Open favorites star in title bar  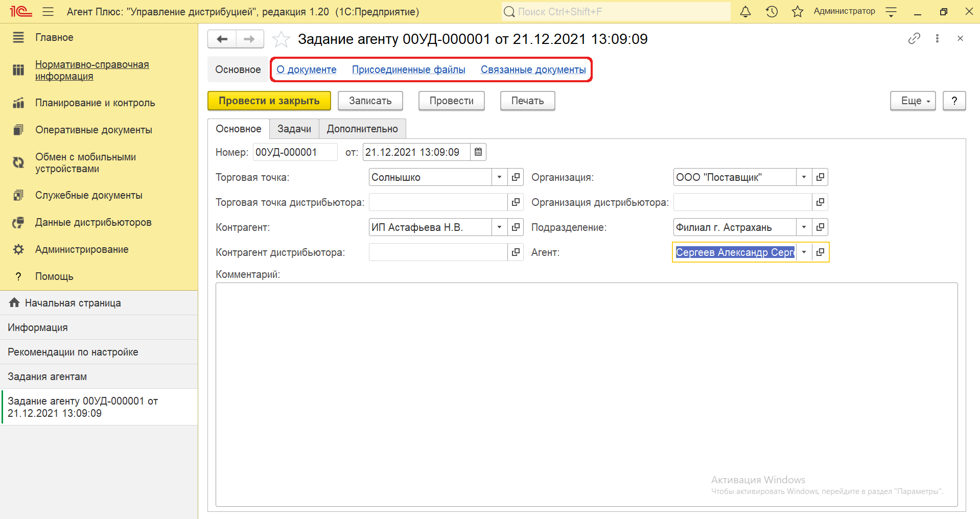[798, 11]
